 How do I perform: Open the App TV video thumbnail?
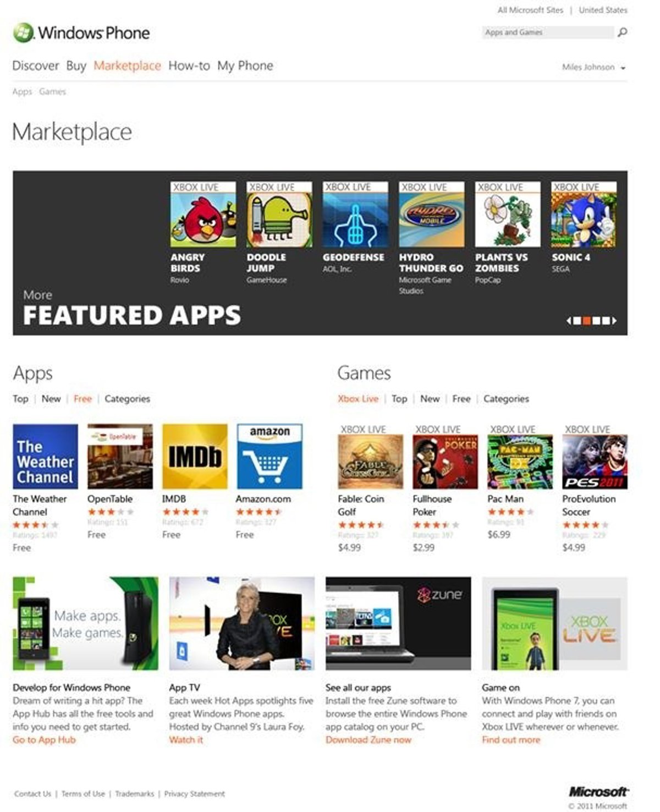click(x=242, y=623)
